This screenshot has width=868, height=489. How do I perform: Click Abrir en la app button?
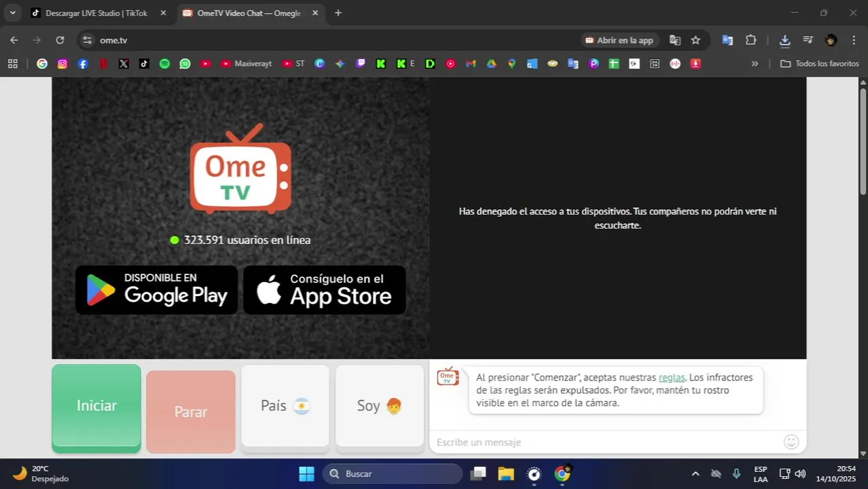(x=619, y=40)
